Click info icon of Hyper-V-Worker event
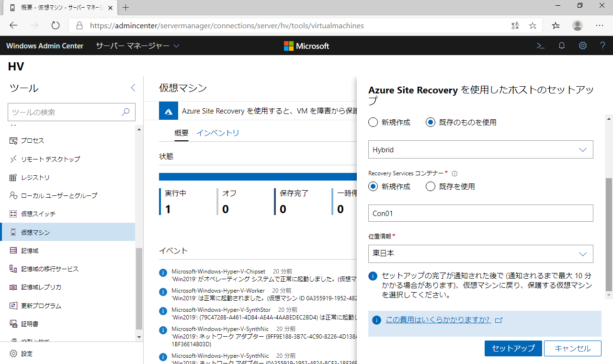The image size is (613, 364). click(x=163, y=292)
